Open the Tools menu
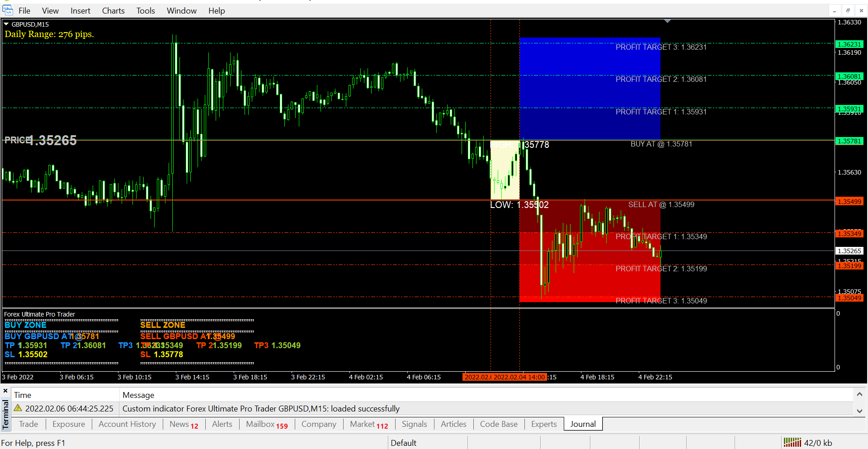The image size is (868, 449). point(146,11)
